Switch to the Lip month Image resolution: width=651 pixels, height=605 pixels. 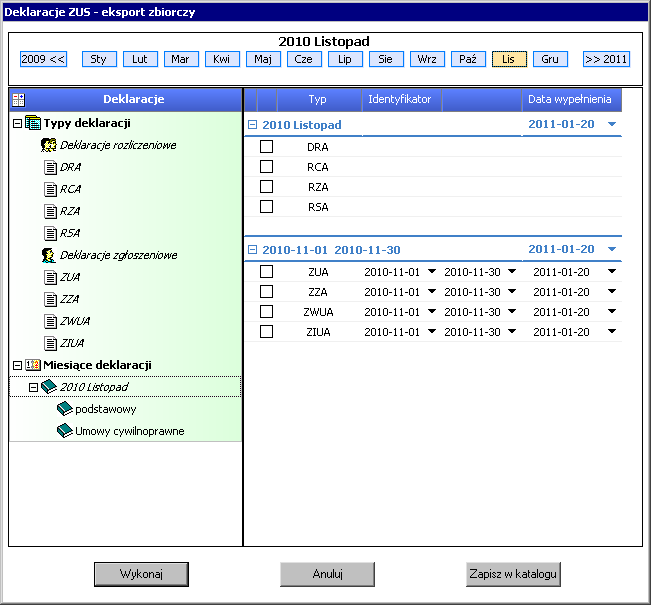click(345, 59)
